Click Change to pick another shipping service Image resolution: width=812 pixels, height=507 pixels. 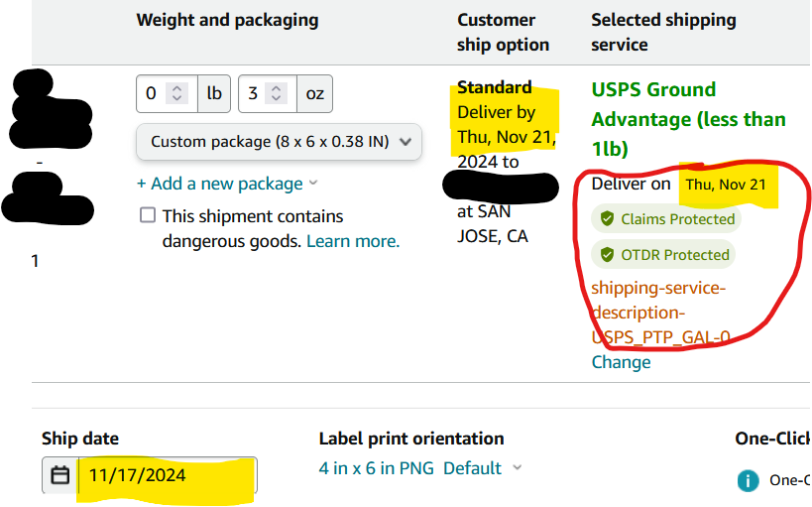pos(621,362)
